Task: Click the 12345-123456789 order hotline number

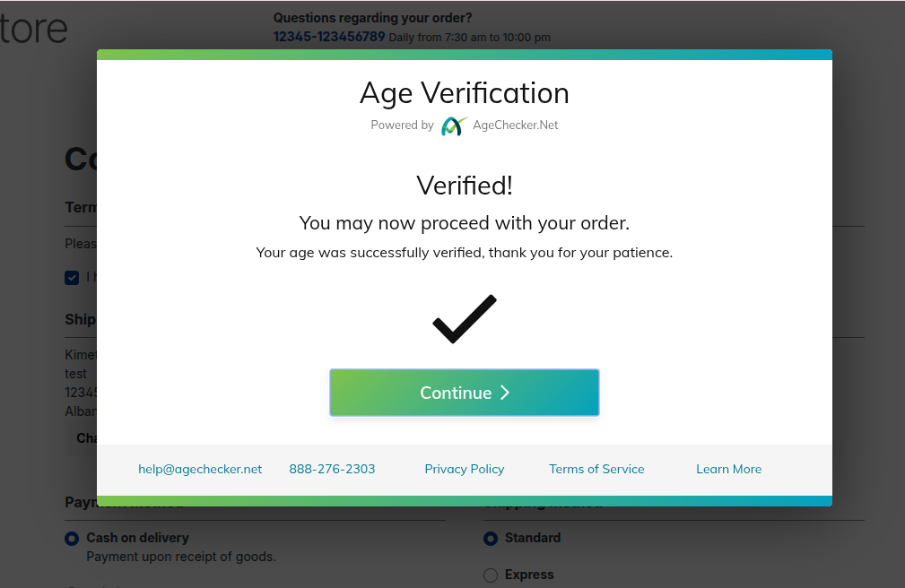Action: pyautogui.click(x=329, y=37)
